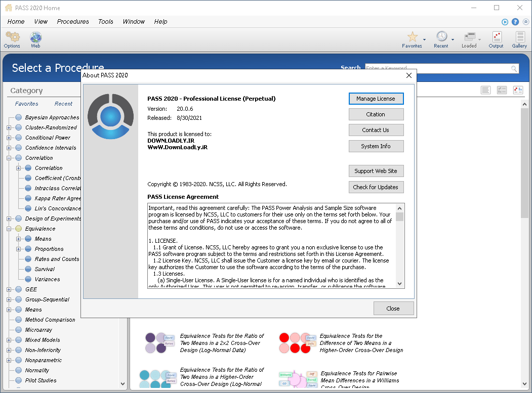
Task: Collapse the Correlation top-level category
Action: pyautogui.click(x=9, y=158)
